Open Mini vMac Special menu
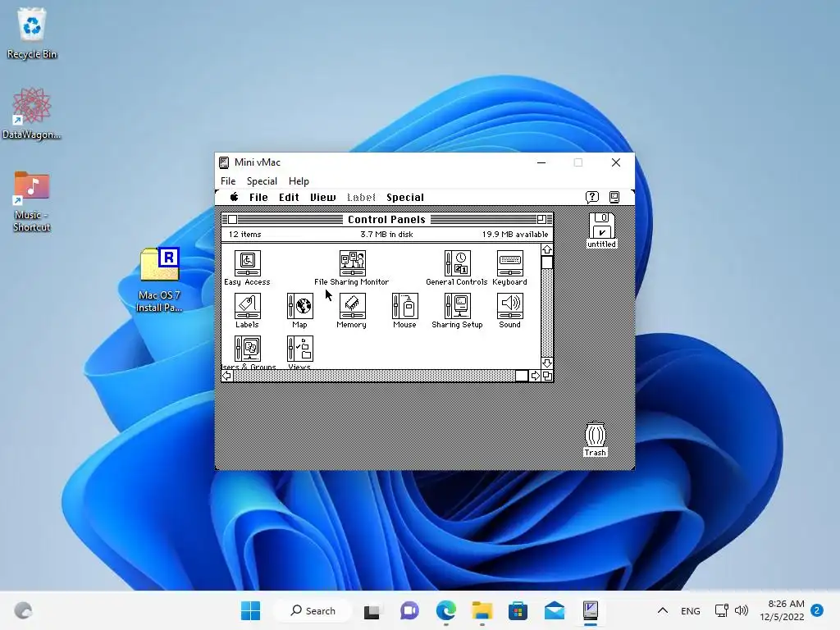Screen dimensions: 840x630 (x=262, y=181)
